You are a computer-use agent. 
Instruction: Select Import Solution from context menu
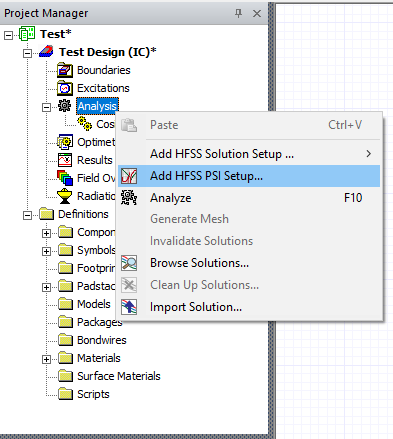click(x=249, y=307)
